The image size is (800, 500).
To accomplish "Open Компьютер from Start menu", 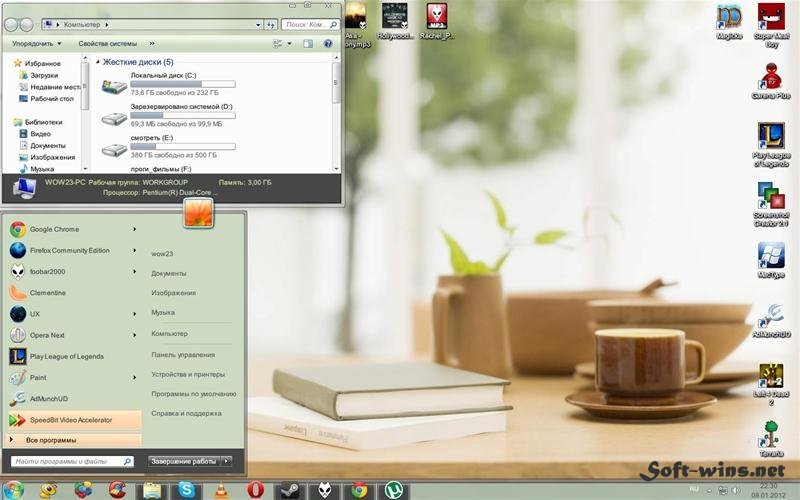I will tap(169, 334).
